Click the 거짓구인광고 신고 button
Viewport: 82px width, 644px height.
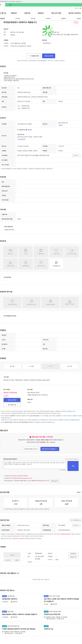(76, 520)
